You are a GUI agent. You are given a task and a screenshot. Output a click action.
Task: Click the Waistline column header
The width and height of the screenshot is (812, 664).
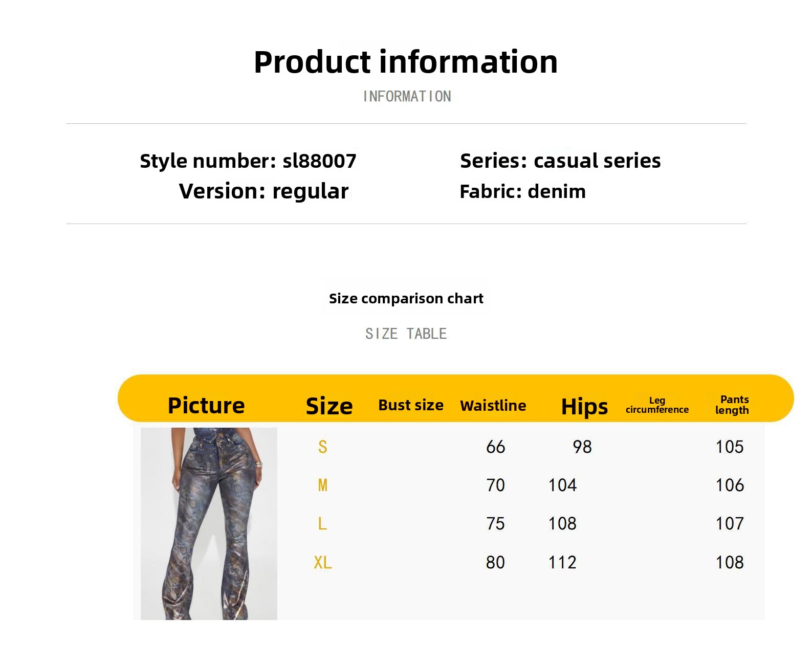point(493,406)
